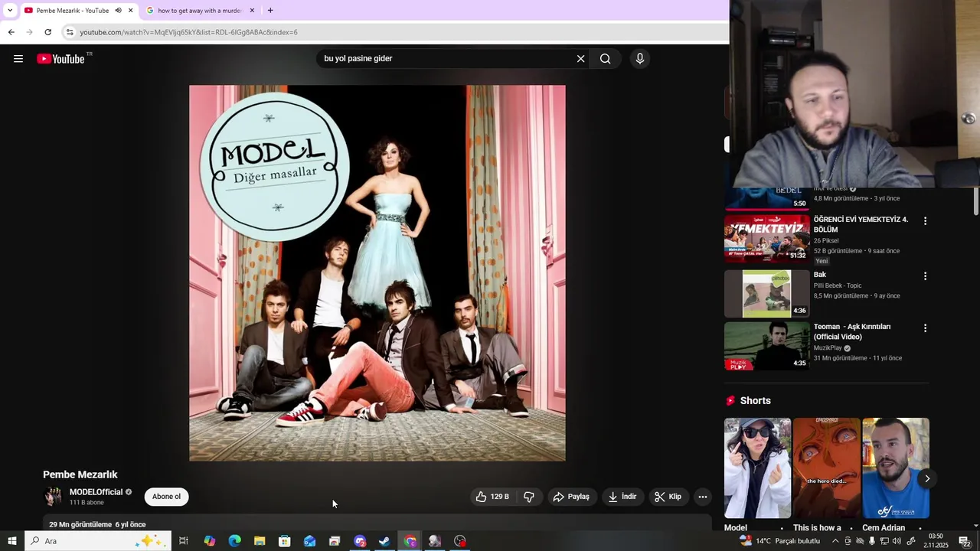Download the video with İndir
980x551 pixels.
pyautogui.click(x=622, y=497)
